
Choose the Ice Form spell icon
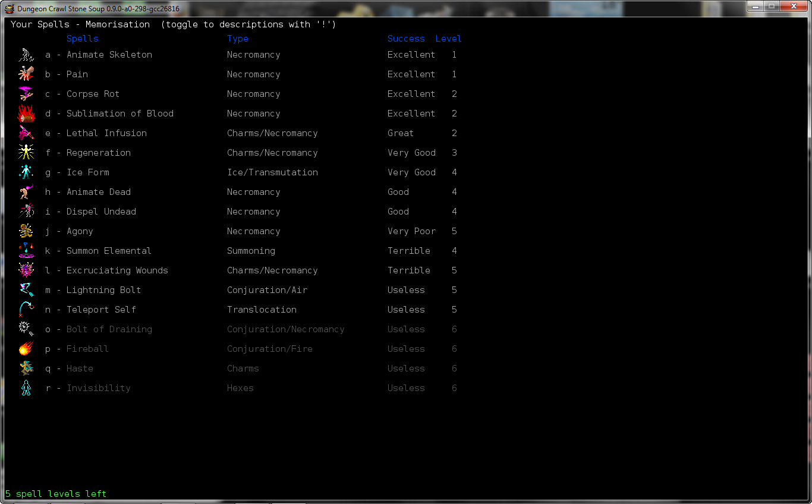[x=26, y=172]
